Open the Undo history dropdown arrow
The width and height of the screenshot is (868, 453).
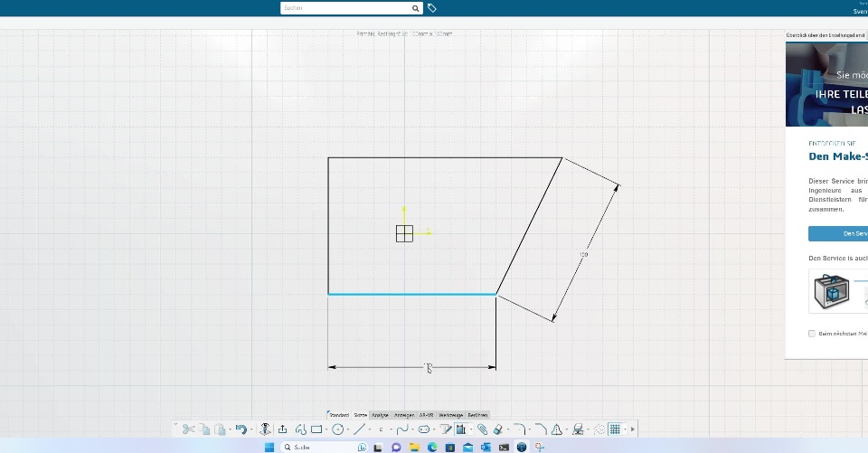coord(251,429)
